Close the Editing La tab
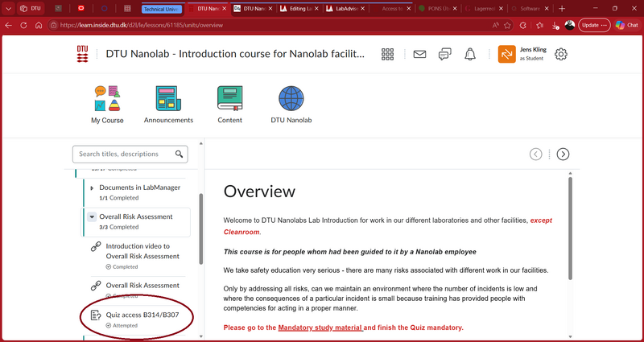Viewport: 644px width, 342px height. tap(316, 9)
